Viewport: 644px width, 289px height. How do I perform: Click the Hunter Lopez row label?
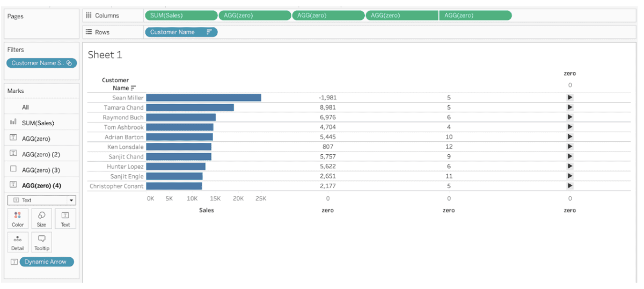(x=125, y=167)
